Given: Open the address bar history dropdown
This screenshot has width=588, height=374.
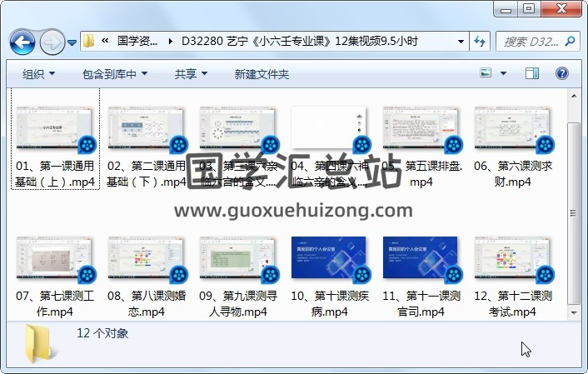Looking at the screenshot, I should (x=461, y=42).
